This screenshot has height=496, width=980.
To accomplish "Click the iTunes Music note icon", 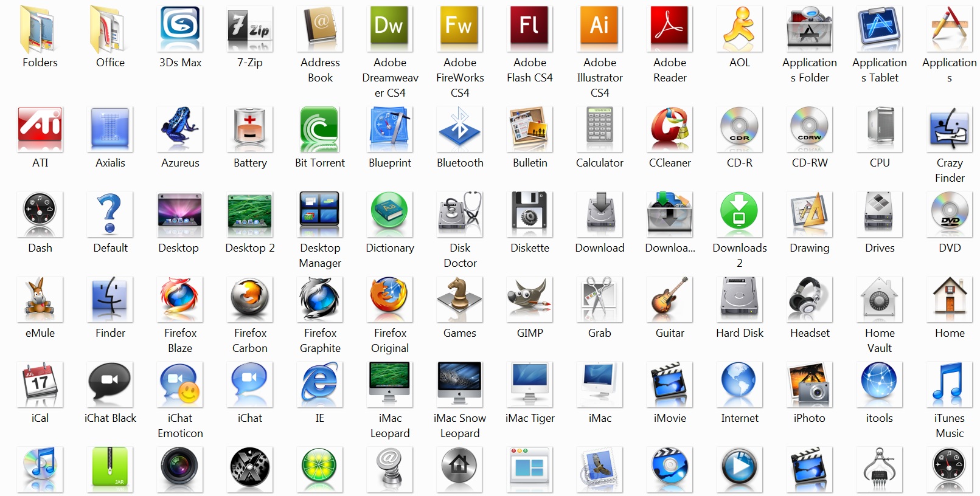I will coord(950,384).
